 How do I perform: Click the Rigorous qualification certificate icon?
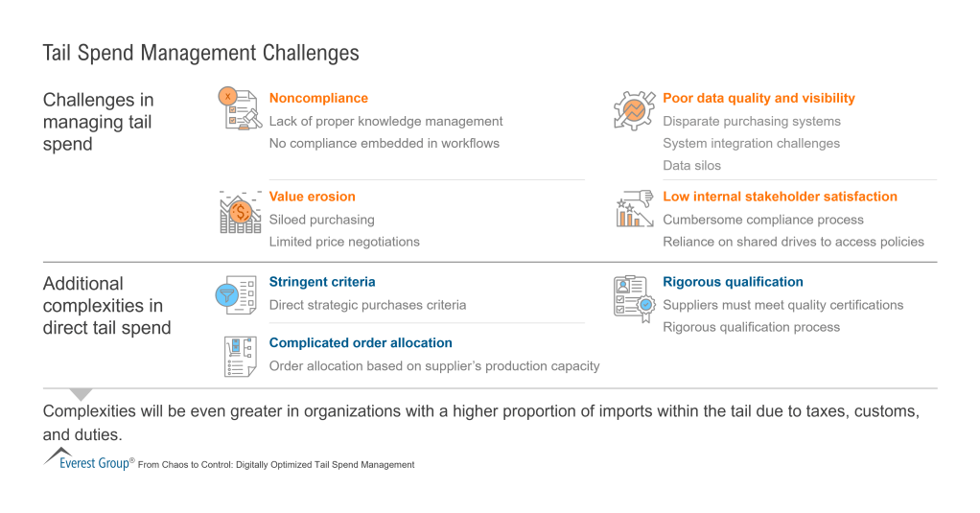pos(633,295)
